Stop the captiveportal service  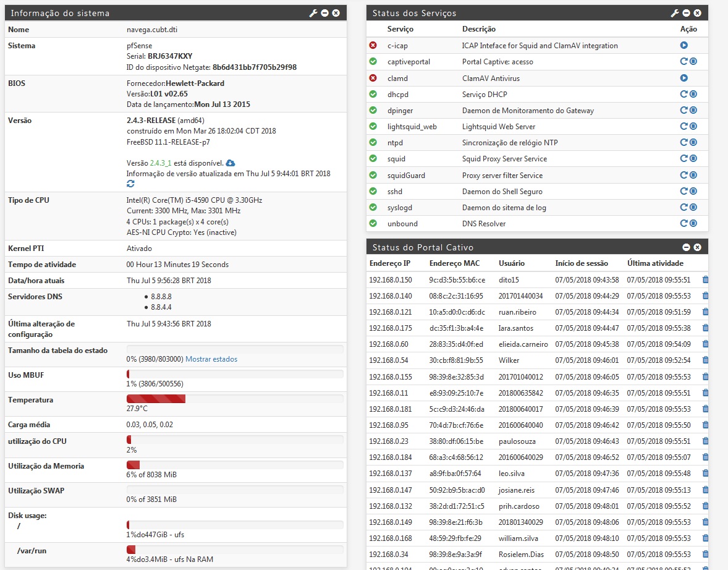[693, 62]
